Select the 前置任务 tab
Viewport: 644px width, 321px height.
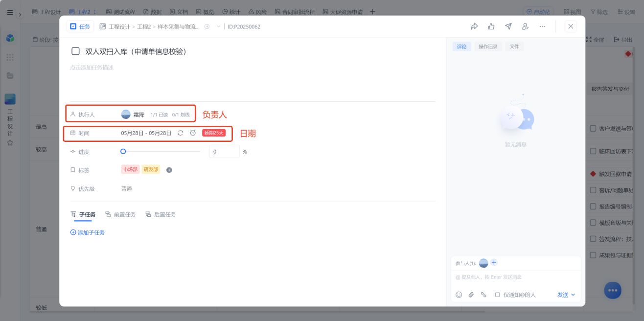tap(120, 214)
